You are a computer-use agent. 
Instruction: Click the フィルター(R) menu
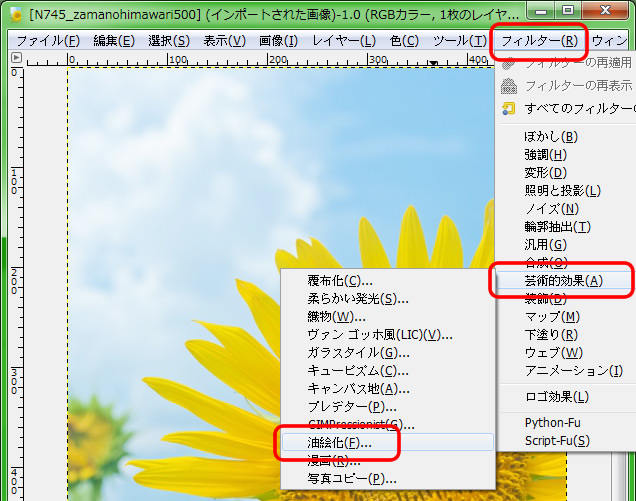(x=539, y=41)
